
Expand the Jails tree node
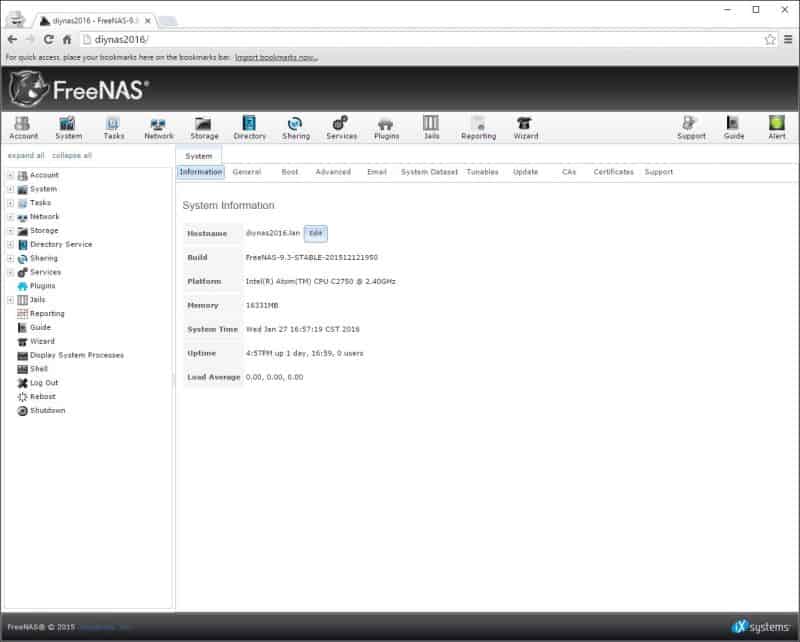pyautogui.click(x=10, y=300)
